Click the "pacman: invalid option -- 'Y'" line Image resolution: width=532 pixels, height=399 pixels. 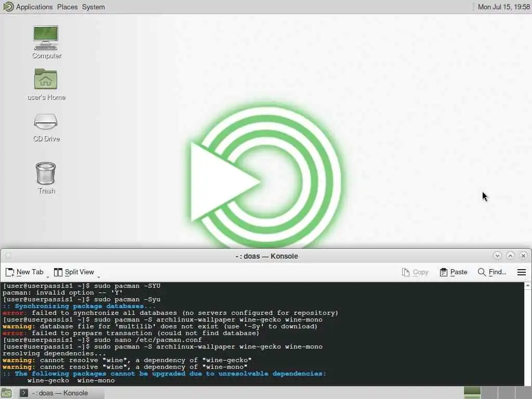[x=62, y=292]
